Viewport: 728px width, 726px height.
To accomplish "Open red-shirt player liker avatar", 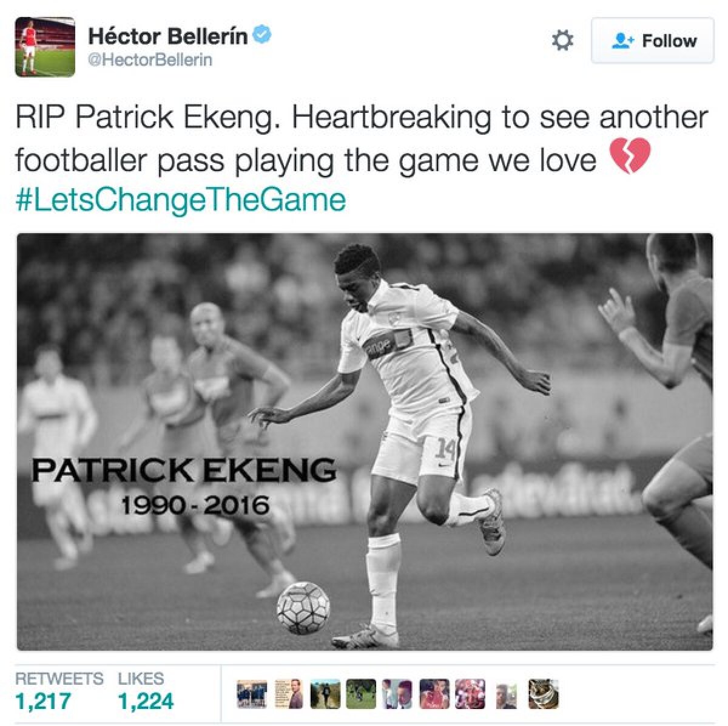I will point(434,694).
